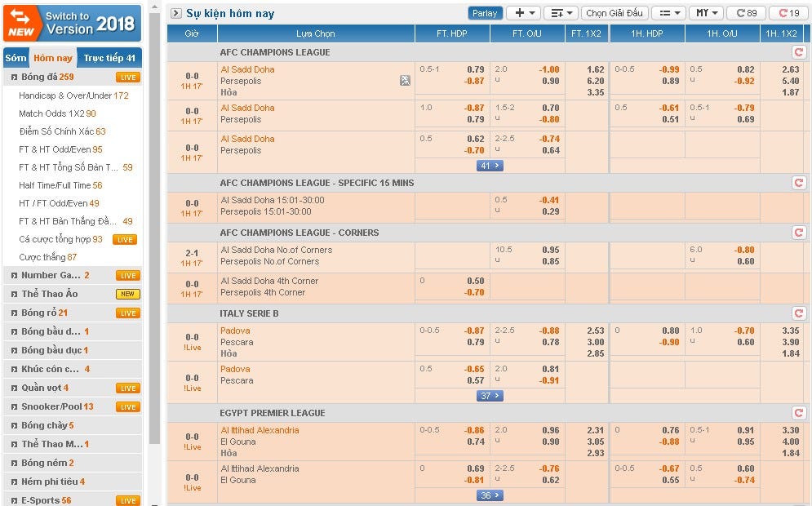Open the sort order dropdown in toolbar
812x506 pixels.
click(561, 13)
